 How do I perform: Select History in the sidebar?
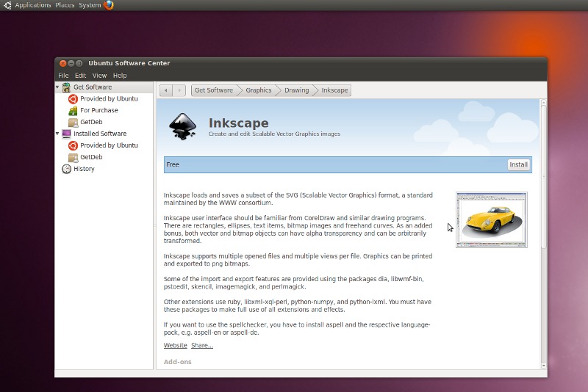[x=84, y=169]
